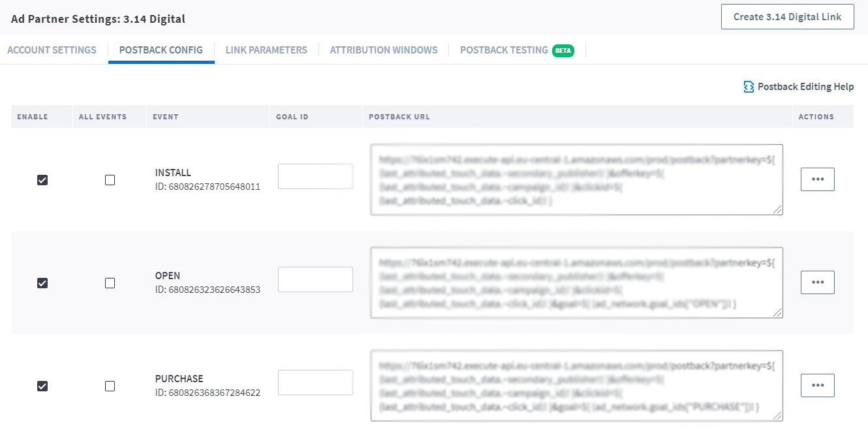This screenshot has height=437, width=868.
Task: Focus the Goal ID field for PURCHASE
Action: (315, 382)
